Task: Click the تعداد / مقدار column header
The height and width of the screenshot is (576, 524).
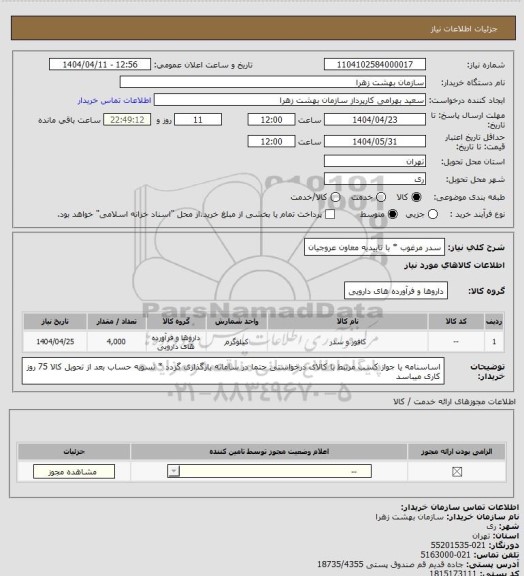Action: point(116,321)
